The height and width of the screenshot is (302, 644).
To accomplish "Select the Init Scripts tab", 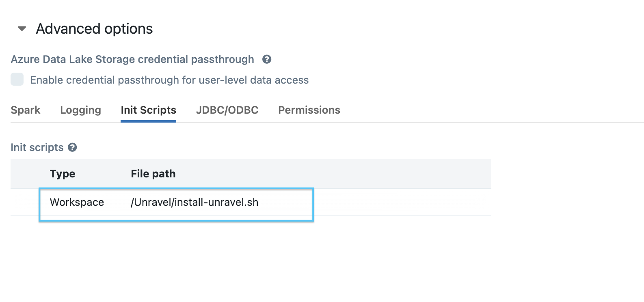I will [x=148, y=110].
